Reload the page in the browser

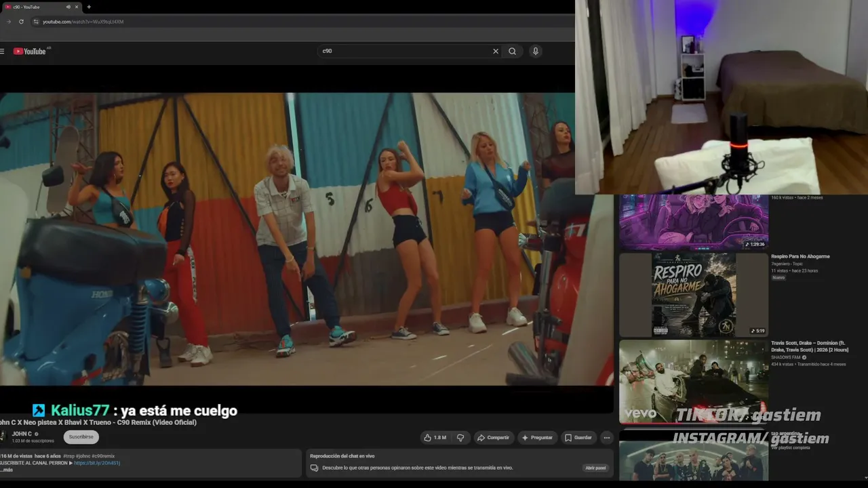point(21,22)
